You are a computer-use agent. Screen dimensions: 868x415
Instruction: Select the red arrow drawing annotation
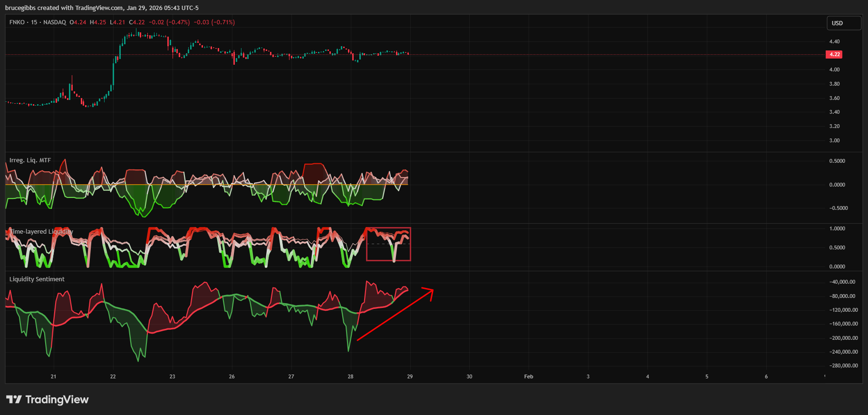(x=394, y=315)
